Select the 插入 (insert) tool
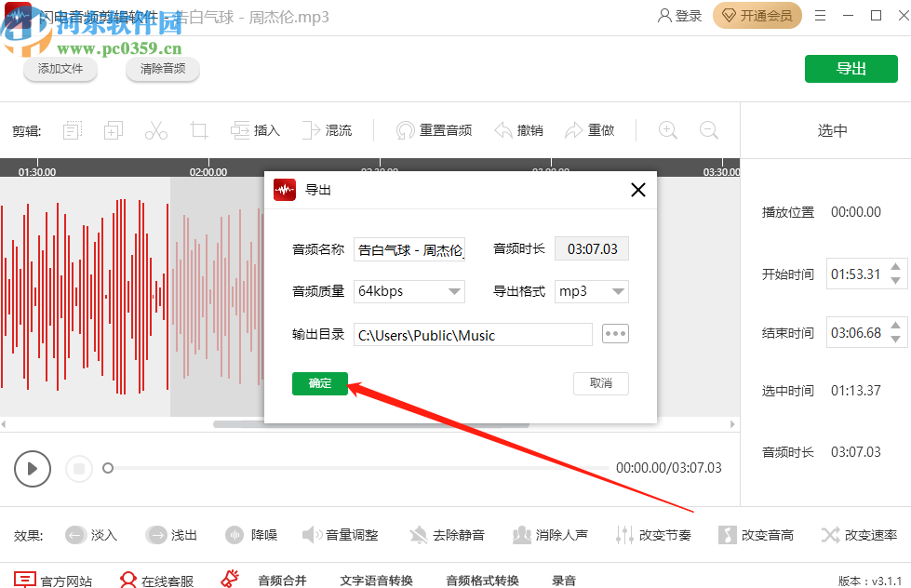Image resolution: width=911 pixels, height=588 pixels. pos(255,130)
